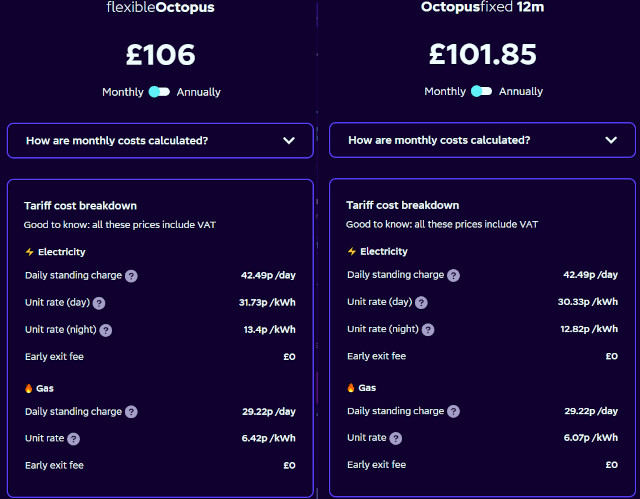Click help icon beside Flexible Octopus electricity standing charge
Viewport: 640px width, 499px height.
[x=131, y=276]
